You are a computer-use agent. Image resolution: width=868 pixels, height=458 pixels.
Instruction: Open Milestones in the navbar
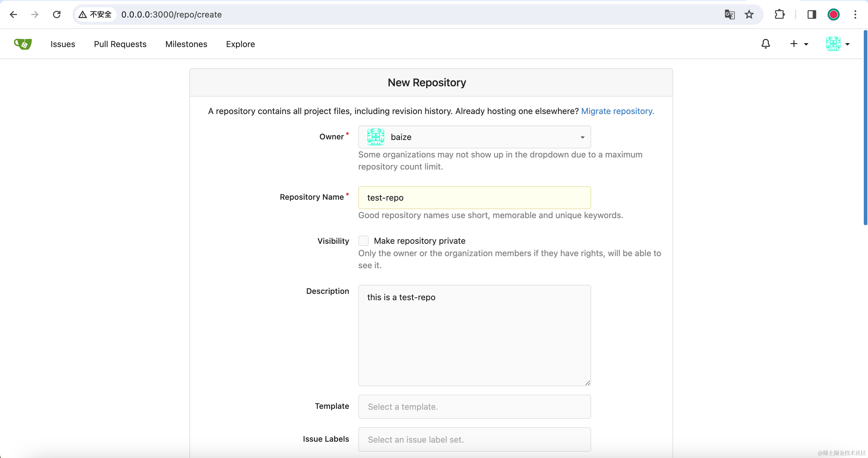[186, 44]
